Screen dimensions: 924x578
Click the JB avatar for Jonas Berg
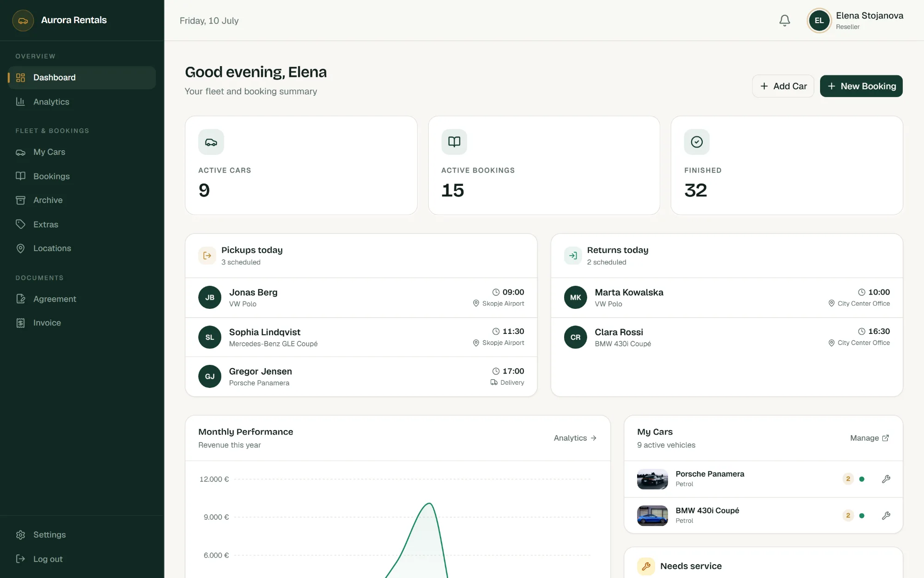210,297
